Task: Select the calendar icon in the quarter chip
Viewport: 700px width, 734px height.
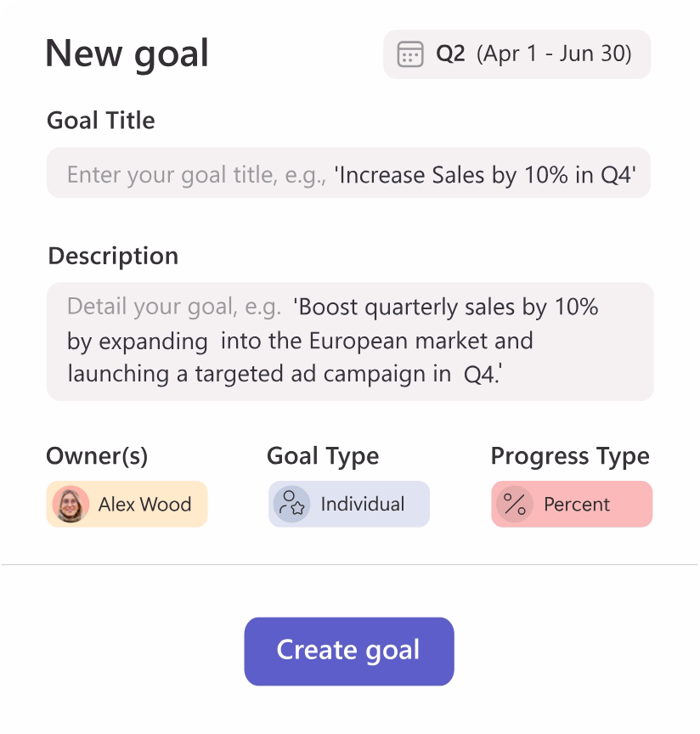Action: pyautogui.click(x=411, y=54)
